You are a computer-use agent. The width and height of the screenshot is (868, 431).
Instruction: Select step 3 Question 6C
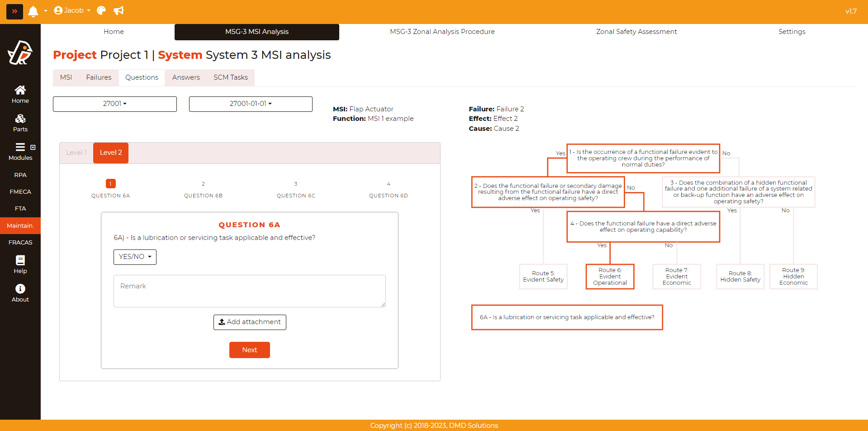[x=296, y=189]
